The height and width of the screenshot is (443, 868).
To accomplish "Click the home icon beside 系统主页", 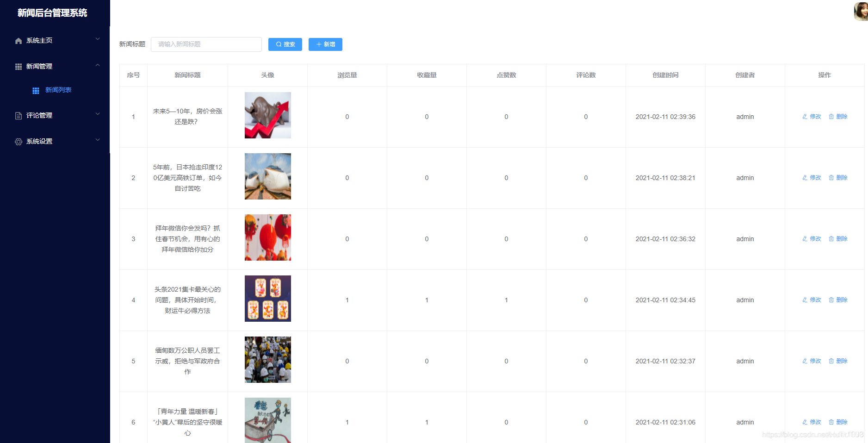I will (x=19, y=41).
